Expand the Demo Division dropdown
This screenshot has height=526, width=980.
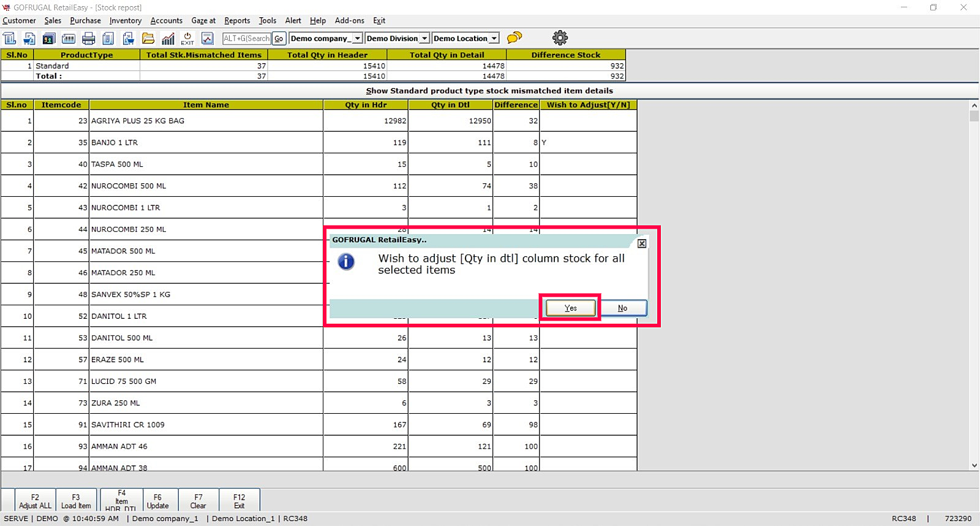pyautogui.click(x=424, y=39)
